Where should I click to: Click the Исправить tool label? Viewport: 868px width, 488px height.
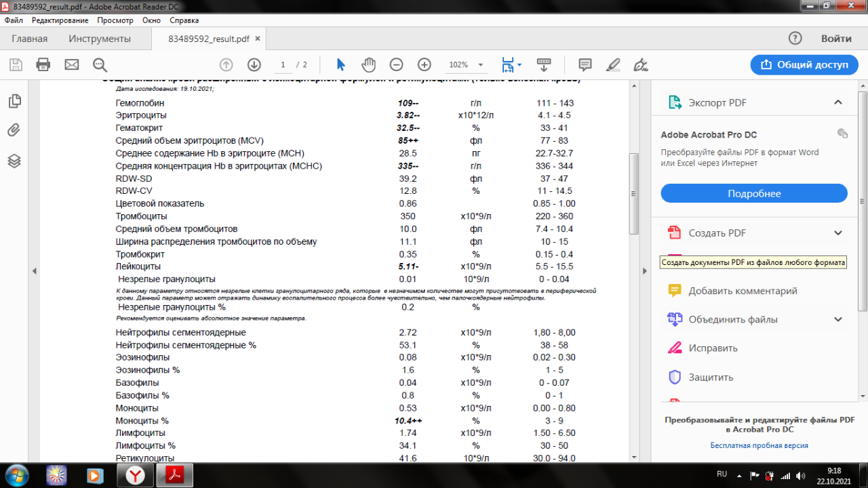(x=713, y=348)
